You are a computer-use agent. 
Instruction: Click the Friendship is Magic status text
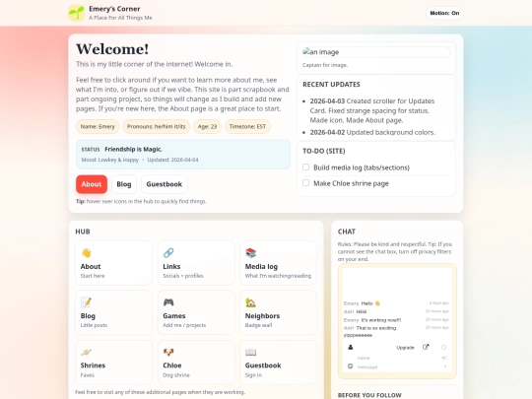click(x=133, y=150)
